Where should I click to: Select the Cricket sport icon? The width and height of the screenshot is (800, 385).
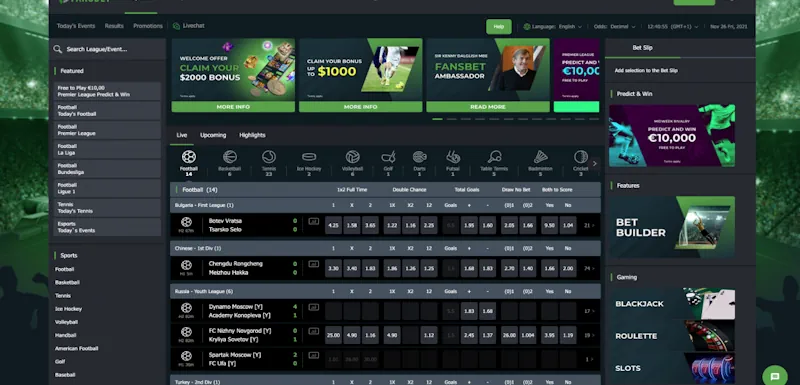581,157
